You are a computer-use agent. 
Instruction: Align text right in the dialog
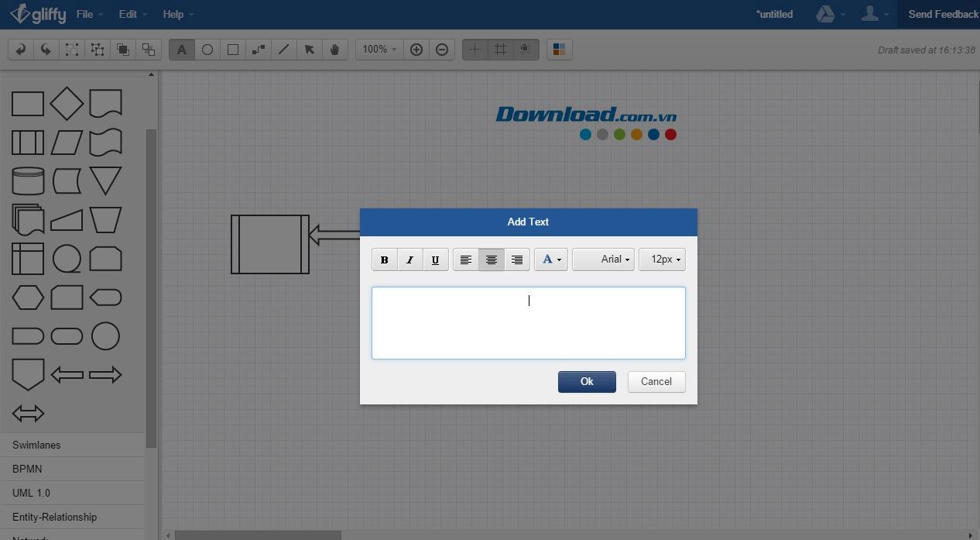[517, 260]
